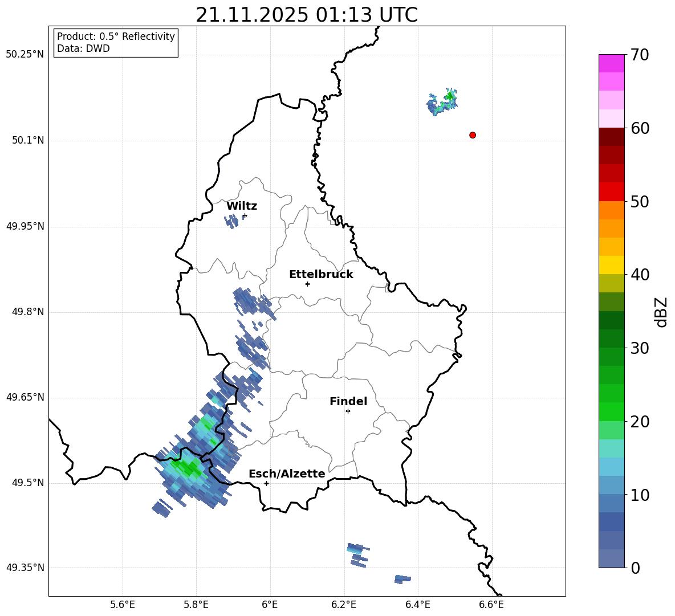Click the Findel city label

(348, 401)
